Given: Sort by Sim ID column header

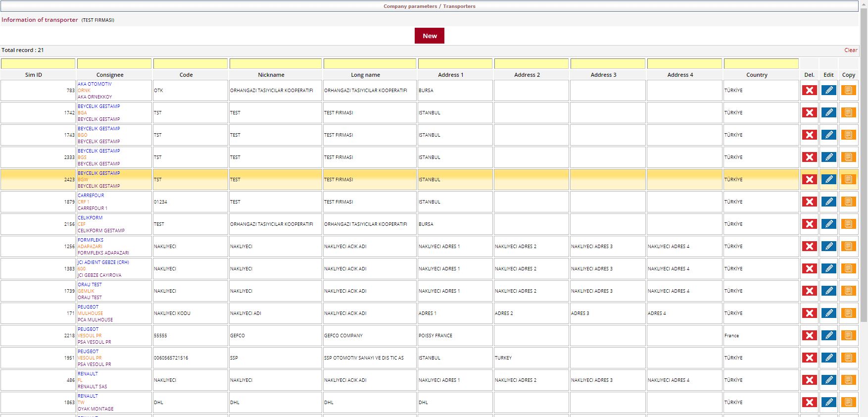Looking at the screenshot, I should click(34, 75).
